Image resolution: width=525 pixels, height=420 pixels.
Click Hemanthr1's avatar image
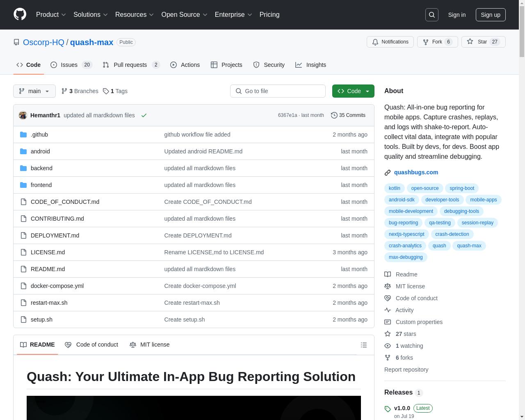[23, 115]
